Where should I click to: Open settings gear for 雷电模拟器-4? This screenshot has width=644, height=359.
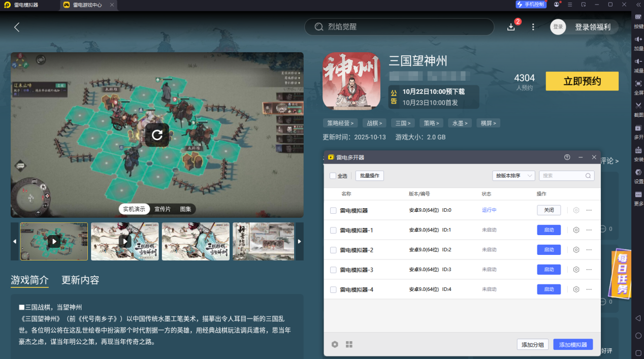point(576,289)
